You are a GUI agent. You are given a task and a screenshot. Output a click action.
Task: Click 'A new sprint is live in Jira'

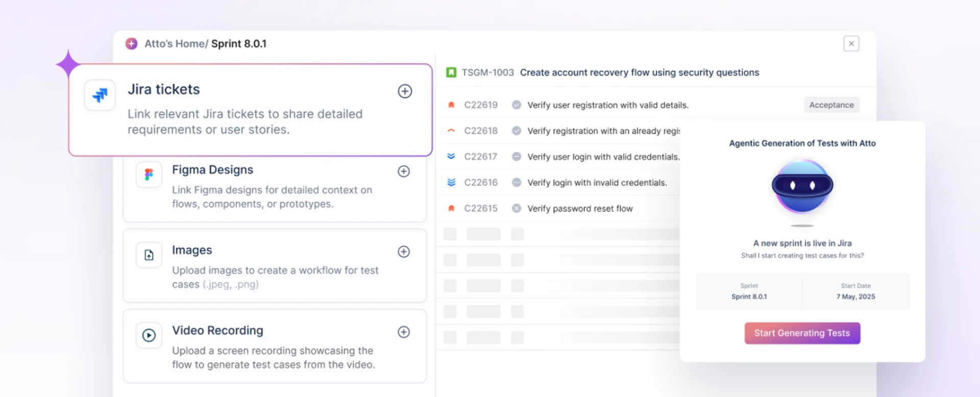tap(802, 243)
